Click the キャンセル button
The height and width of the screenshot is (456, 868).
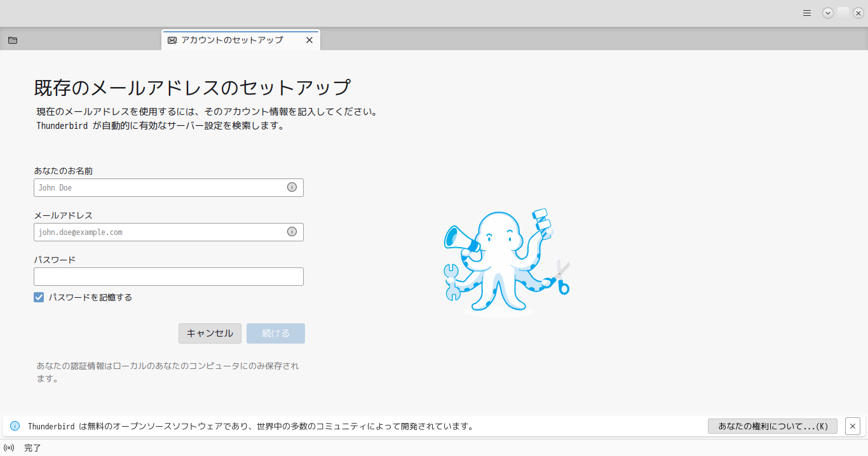click(x=210, y=333)
